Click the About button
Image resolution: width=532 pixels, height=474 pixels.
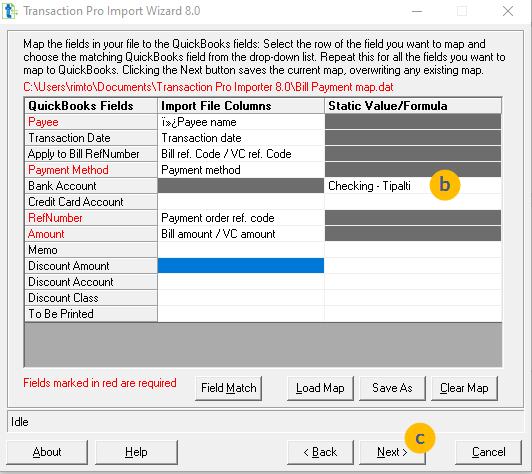click(47, 452)
